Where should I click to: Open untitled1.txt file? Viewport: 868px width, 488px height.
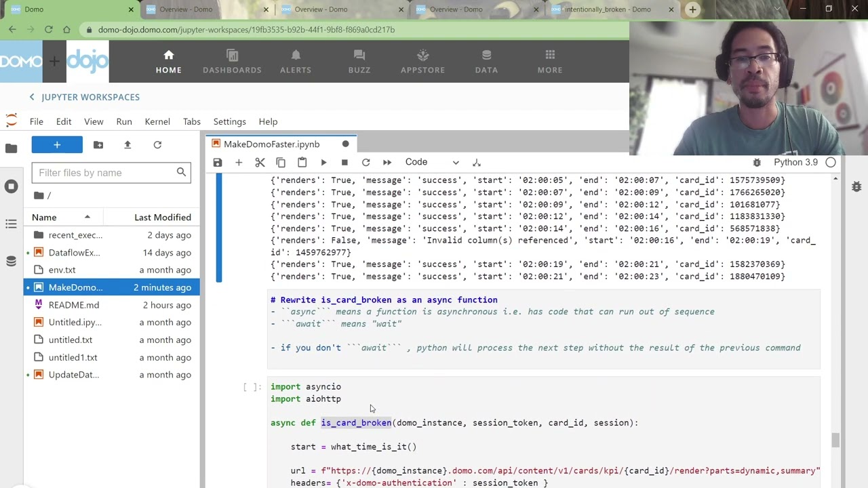[x=112, y=357]
